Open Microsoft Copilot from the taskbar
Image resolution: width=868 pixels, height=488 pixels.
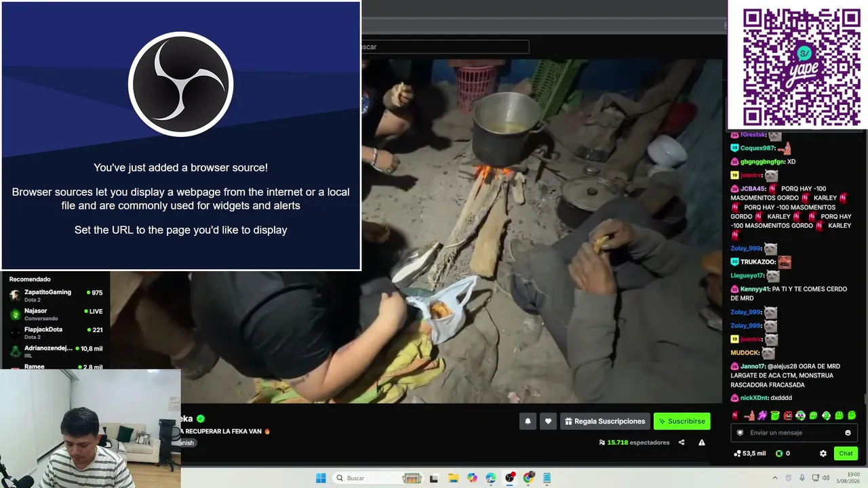tap(472, 478)
